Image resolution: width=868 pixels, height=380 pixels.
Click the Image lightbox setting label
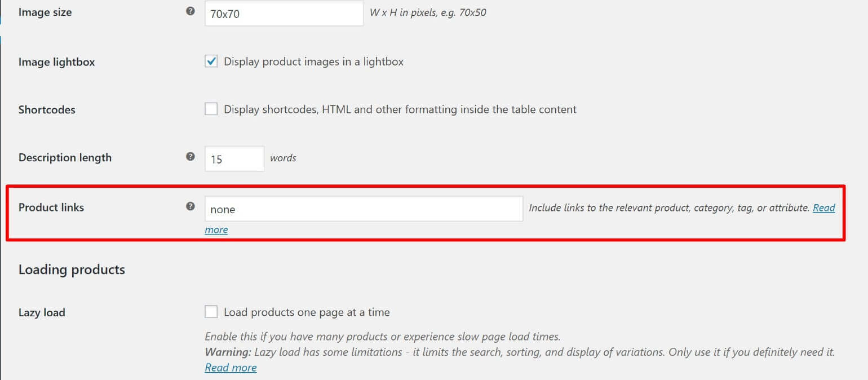point(56,62)
